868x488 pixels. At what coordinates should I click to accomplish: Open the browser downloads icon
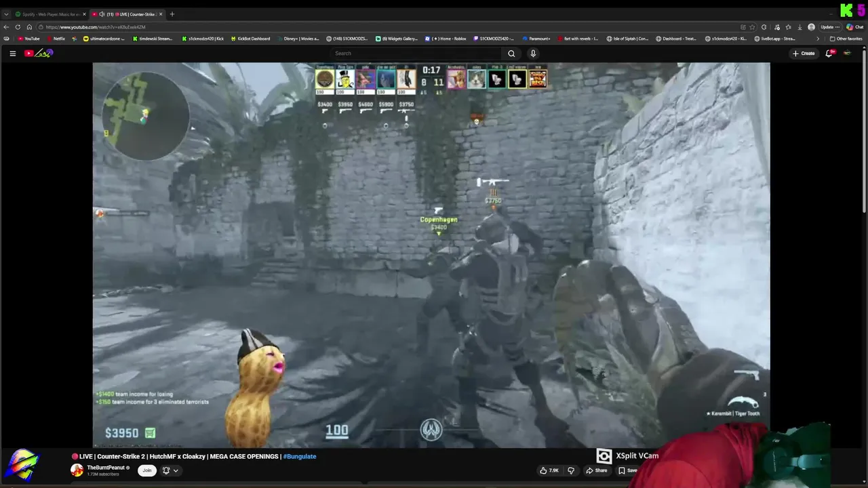pyautogui.click(x=800, y=27)
